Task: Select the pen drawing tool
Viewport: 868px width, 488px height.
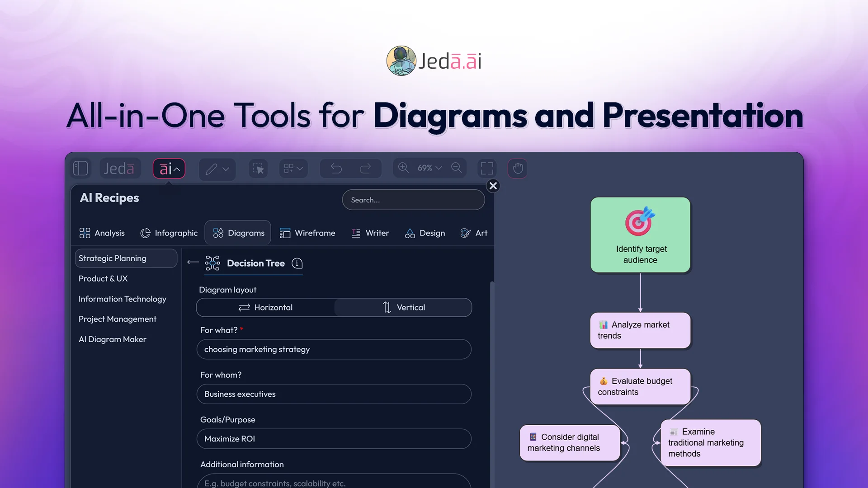Action: click(x=212, y=169)
